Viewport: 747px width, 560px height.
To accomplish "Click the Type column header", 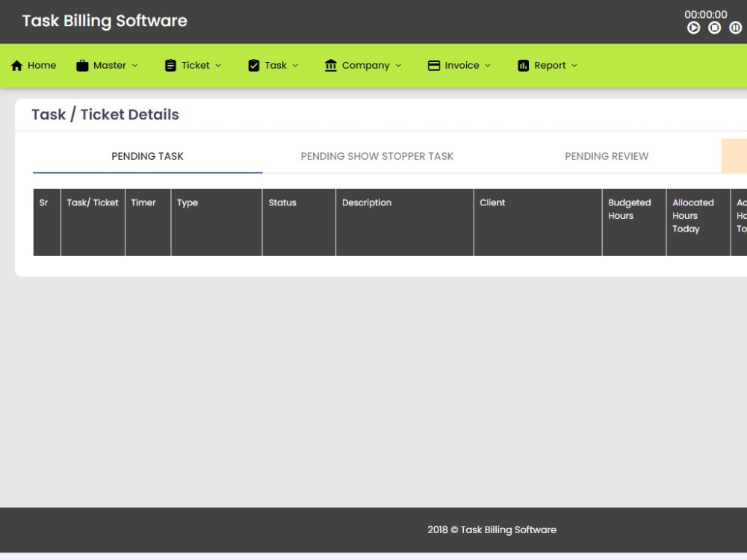I will click(x=217, y=223).
